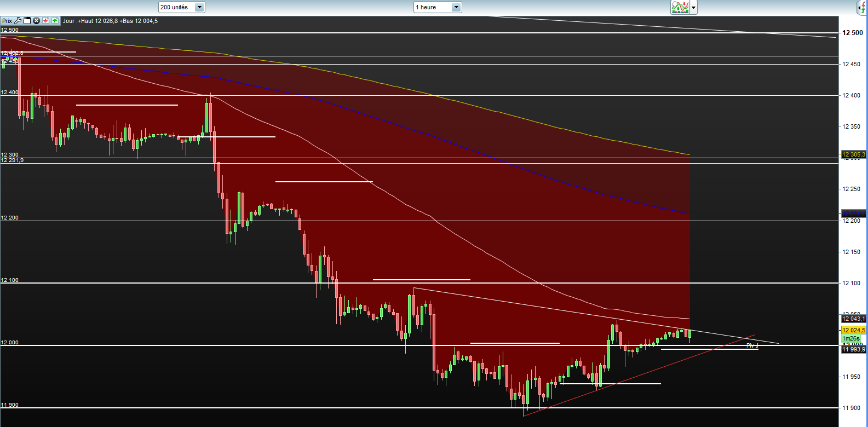Click the 11 950 right axis label

coord(851,377)
